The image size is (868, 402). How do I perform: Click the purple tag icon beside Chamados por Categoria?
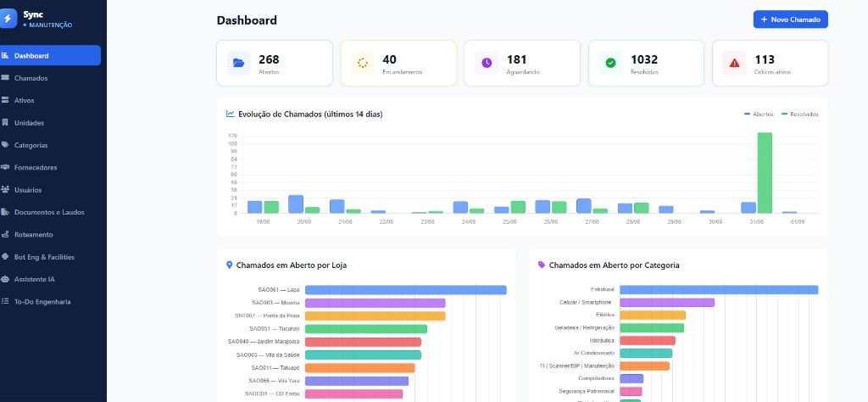point(542,265)
